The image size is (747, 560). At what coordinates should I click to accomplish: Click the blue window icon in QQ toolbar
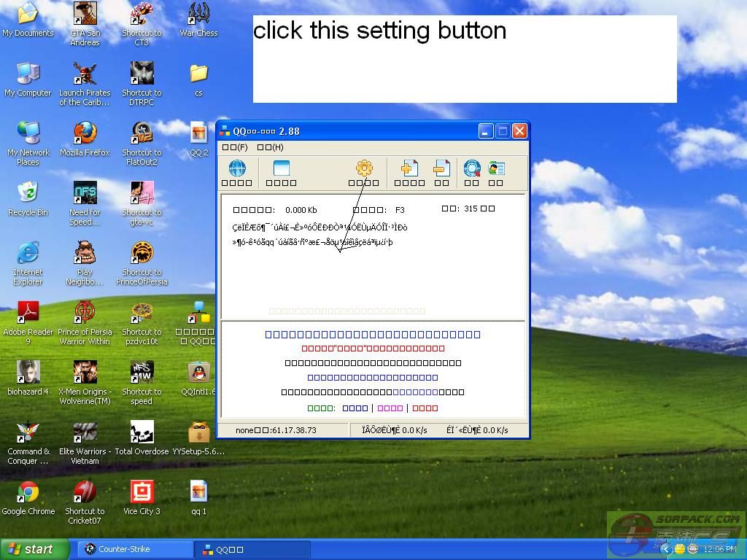tap(281, 168)
